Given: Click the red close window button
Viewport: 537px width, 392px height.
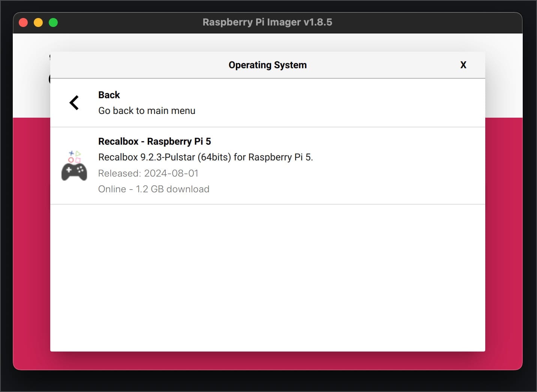Looking at the screenshot, I should (x=23, y=22).
